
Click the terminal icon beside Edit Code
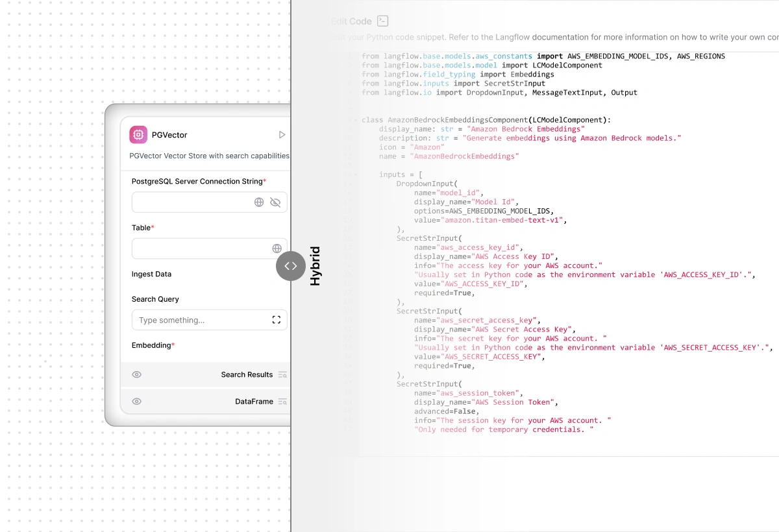[x=382, y=20]
